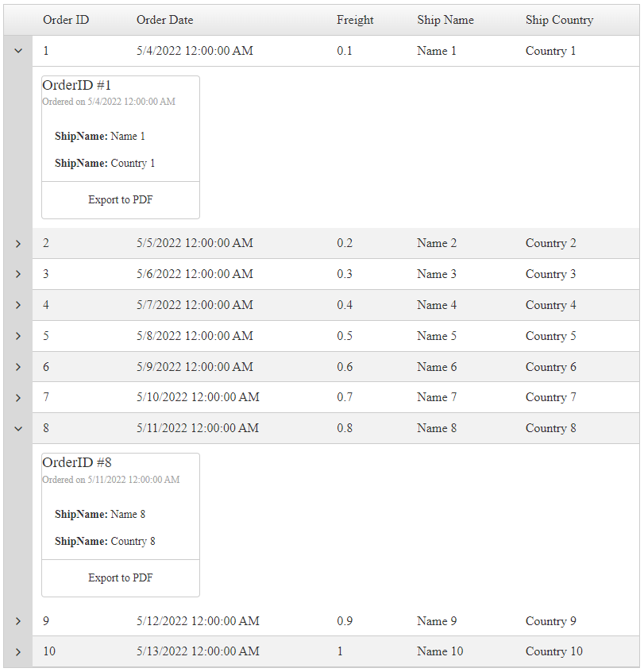Viewport: 644px width, 672px height.
Task: Click the Ship Country column header
Action: (x=559, y=20)
